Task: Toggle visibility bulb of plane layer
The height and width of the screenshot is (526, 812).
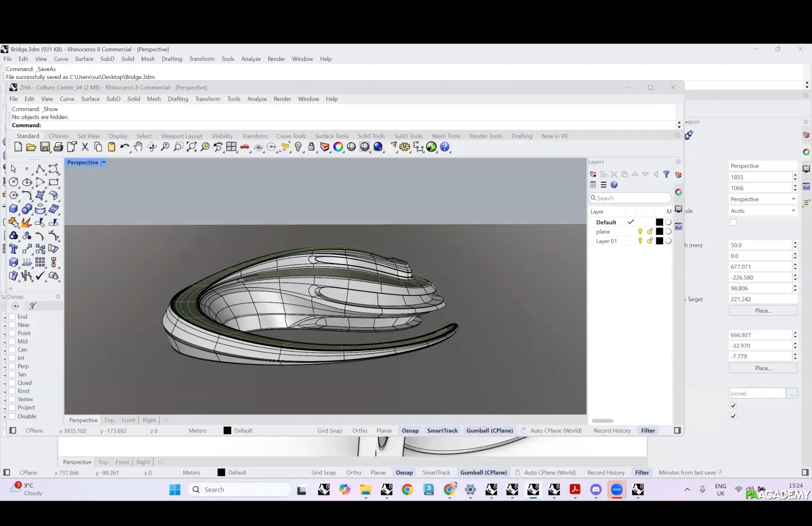Action: tap(640, 231)
